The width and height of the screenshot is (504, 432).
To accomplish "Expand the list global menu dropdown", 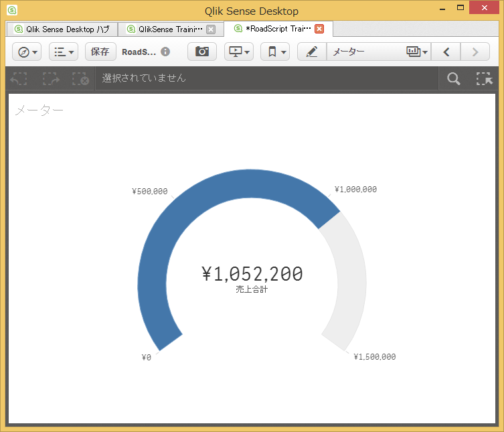I will click(x=64, y=52).
